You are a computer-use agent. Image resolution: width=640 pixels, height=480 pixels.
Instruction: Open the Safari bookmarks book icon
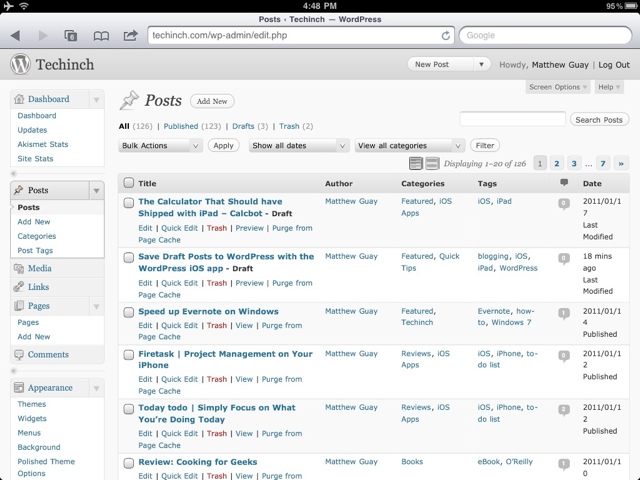pos(101,36)
